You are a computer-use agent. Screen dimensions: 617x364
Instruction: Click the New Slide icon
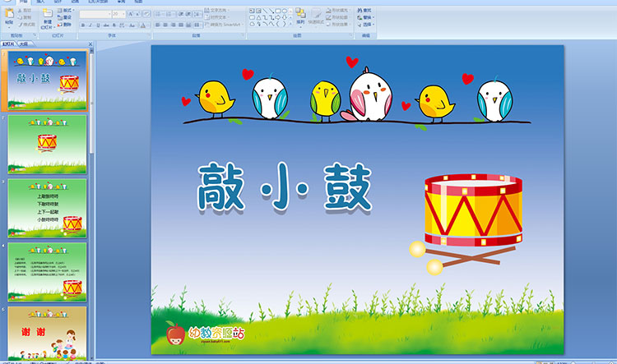[x=48, y=16]
